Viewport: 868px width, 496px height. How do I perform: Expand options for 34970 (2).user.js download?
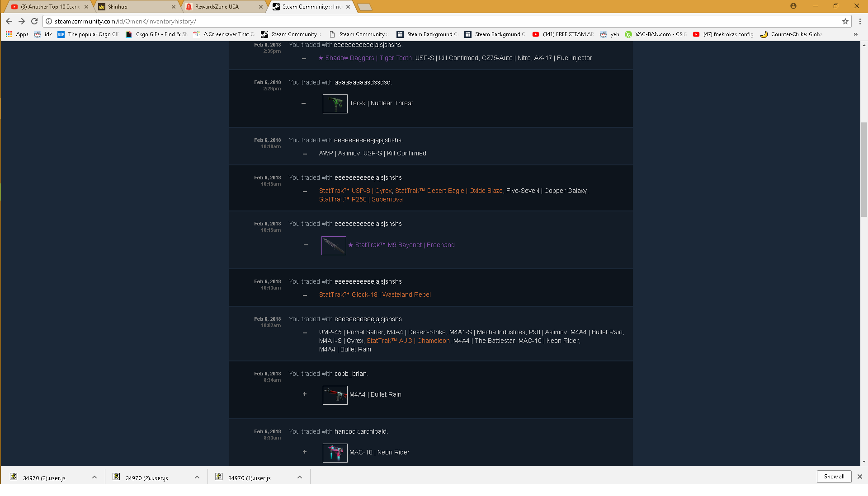[x=197, y=477]
